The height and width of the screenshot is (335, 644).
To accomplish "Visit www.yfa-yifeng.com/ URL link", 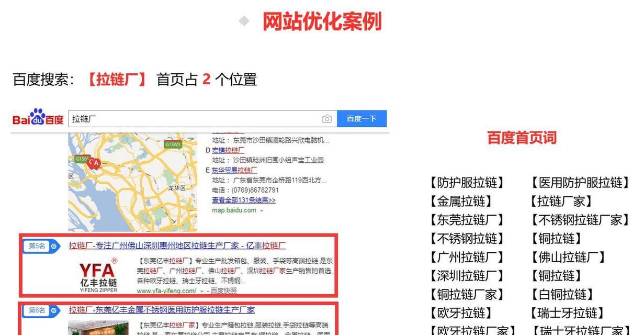I will (167, 291).
